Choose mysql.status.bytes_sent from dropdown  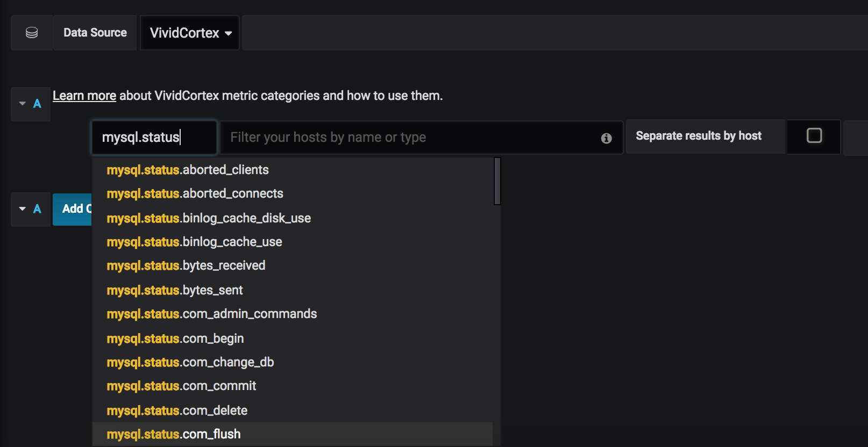[175, 290]
